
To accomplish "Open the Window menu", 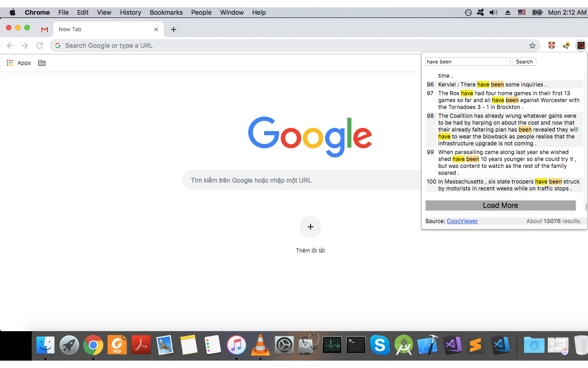I will click(232, 12).
